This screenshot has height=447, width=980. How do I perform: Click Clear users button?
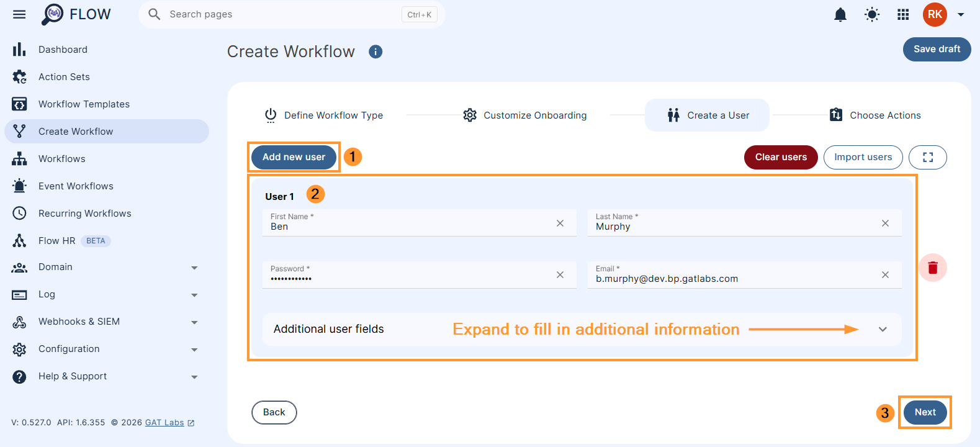(x=781, y=157)
